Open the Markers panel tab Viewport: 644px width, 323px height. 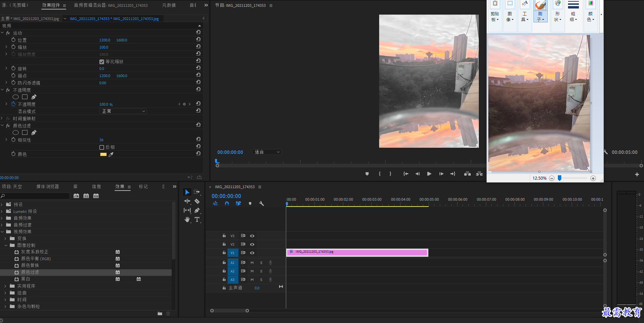[143, 187]
